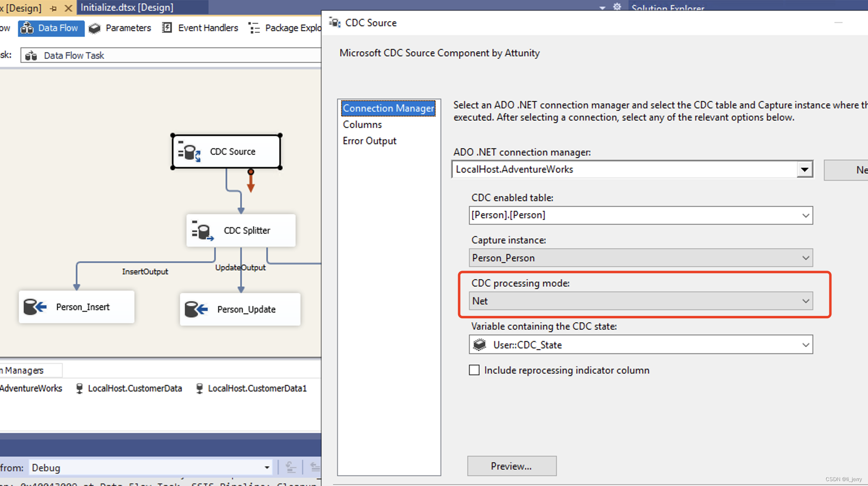The image size is (868, 486).
Task: Open the Event Handlers tab
Action: (x=200, y=28)
